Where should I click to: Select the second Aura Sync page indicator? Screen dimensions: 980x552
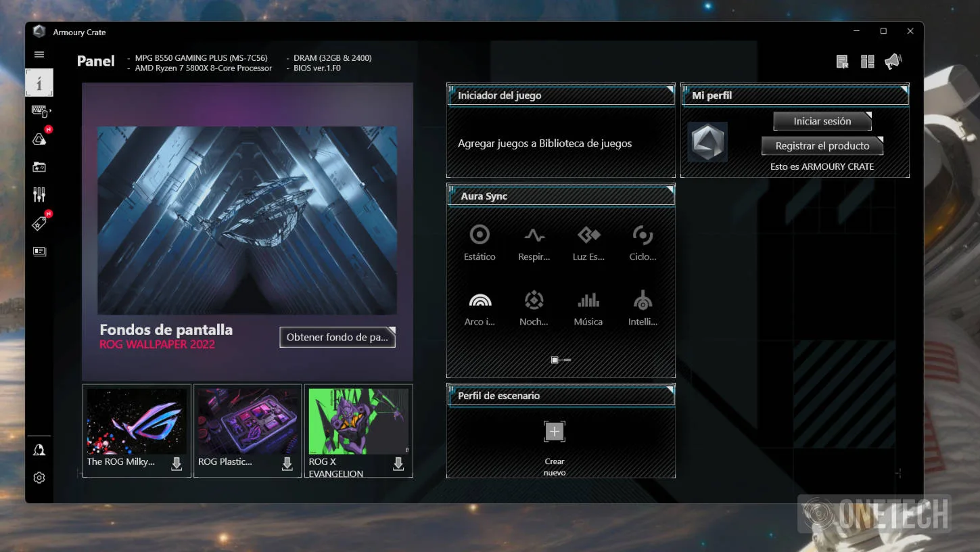tap(567, 360)
